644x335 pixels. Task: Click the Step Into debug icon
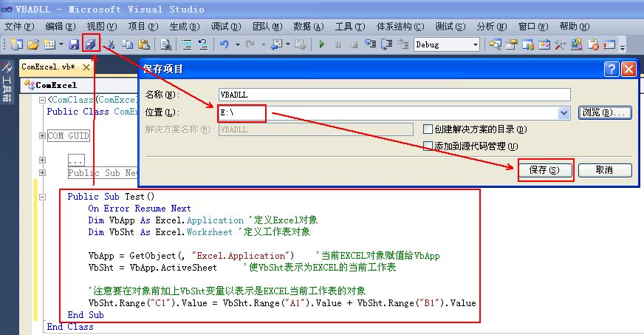coord(371,44)
